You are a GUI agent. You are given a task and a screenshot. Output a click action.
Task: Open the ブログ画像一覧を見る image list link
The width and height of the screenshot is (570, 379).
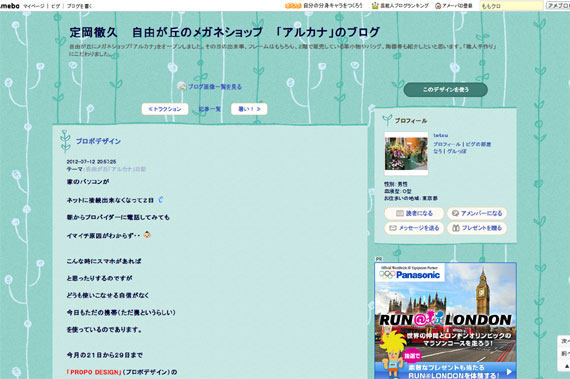pos(214,87)
